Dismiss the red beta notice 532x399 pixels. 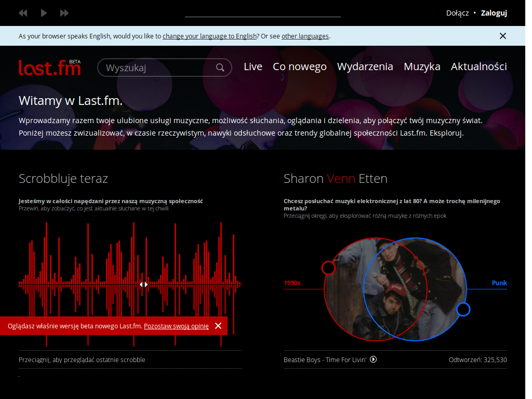(x=218, y=326)
